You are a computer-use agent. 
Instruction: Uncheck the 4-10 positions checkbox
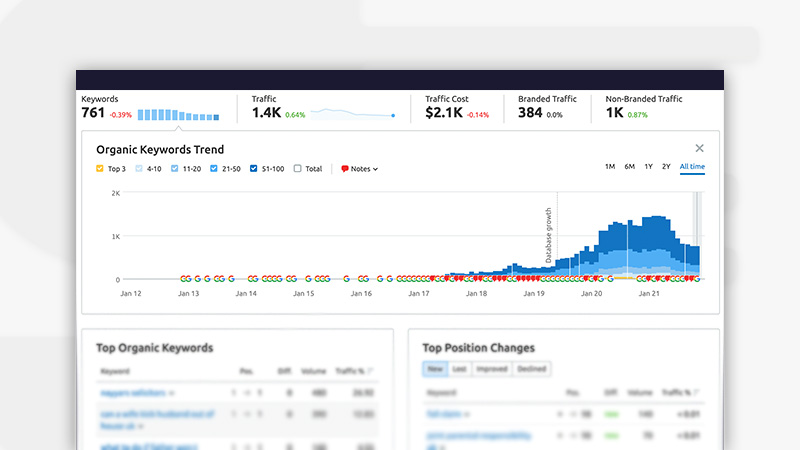click(x=139, y=169)
